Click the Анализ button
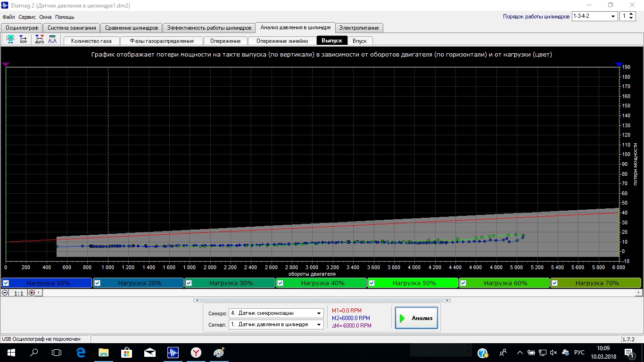 pyautogui.click(x=417, y=318)
